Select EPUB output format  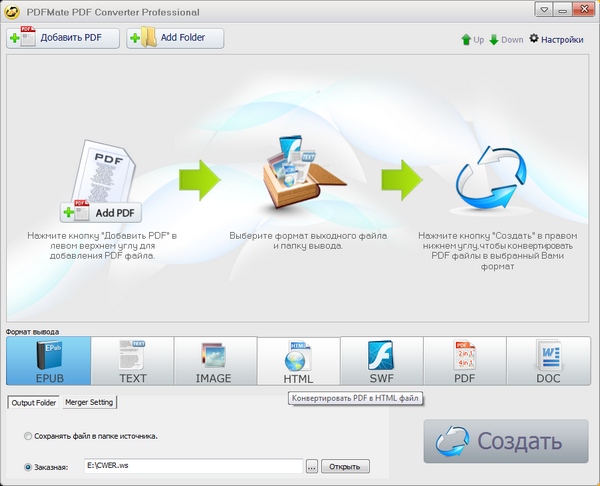pyautogui.click(x=49, y=361)
